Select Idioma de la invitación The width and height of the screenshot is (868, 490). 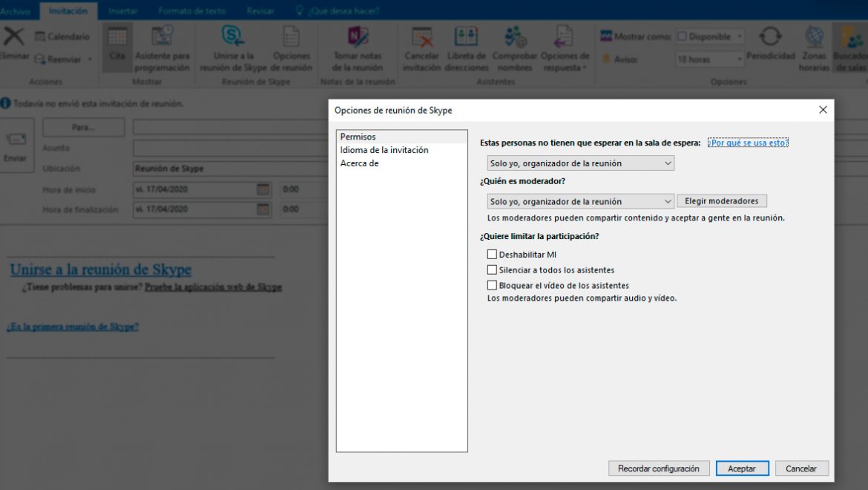point(402,150)
